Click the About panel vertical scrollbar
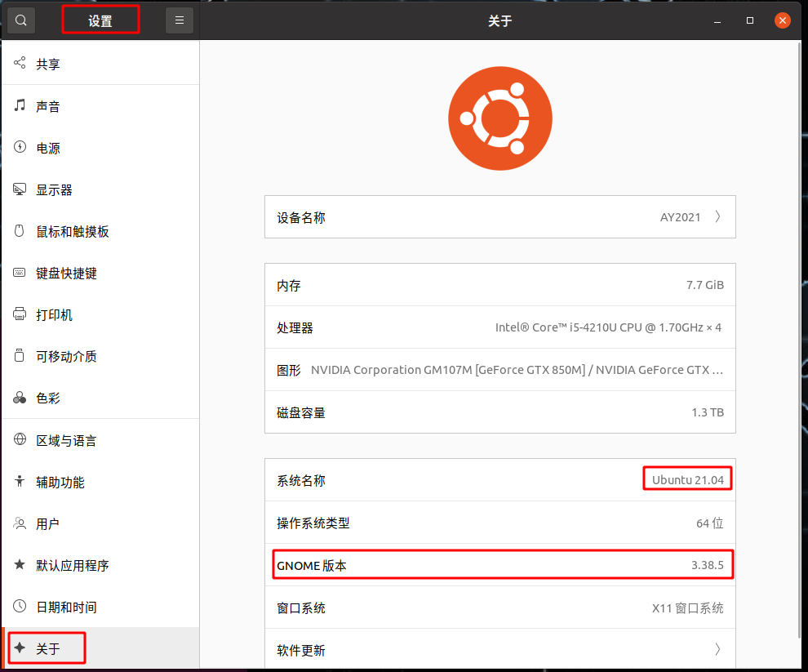Image resolution: width=808 pixels, height=672 pixels. [799, 340]
